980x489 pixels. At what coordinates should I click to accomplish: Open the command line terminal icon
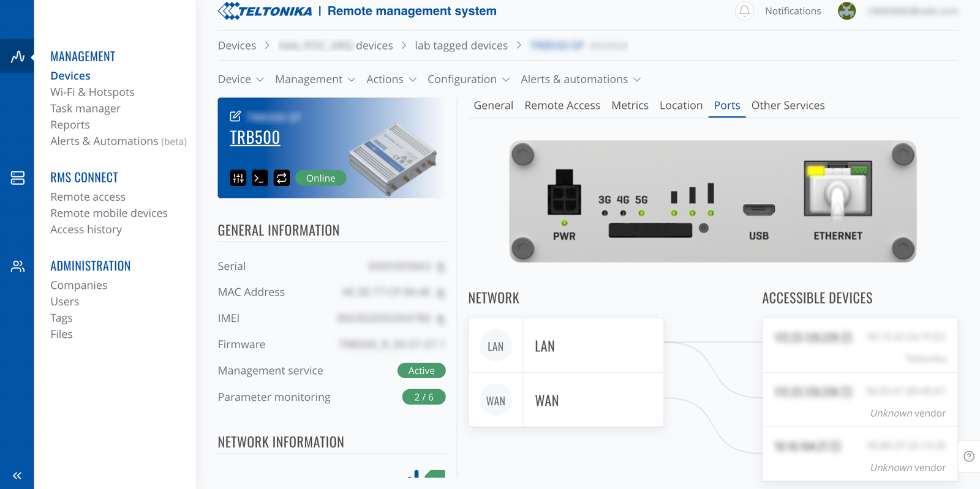point(260,178)
